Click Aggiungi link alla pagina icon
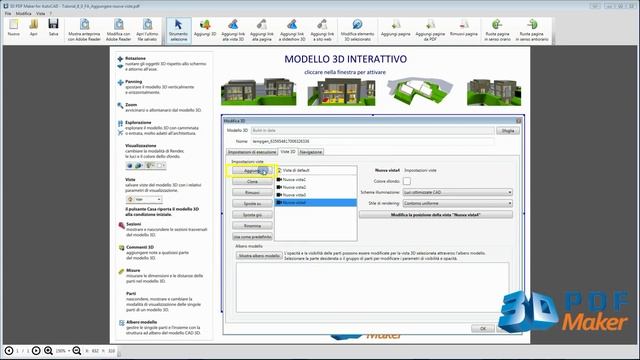The width and height of the screenshot is (640, 360). pos(262,30)
